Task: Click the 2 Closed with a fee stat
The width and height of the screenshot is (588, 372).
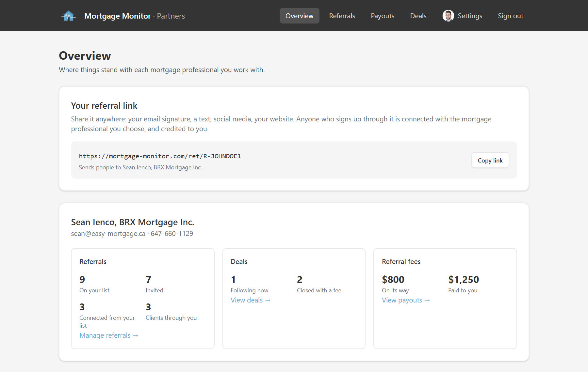Action: click(319, 284)
